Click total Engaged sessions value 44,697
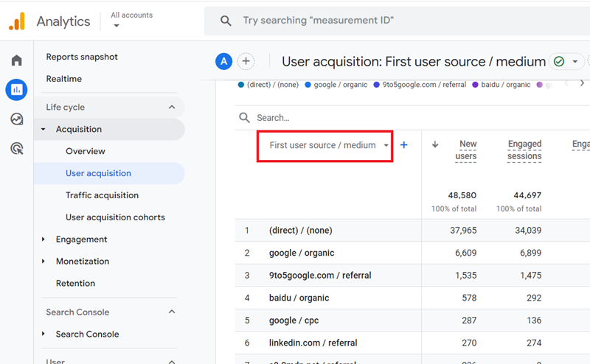Screen dimensions: 590x364 coord(527,195)
